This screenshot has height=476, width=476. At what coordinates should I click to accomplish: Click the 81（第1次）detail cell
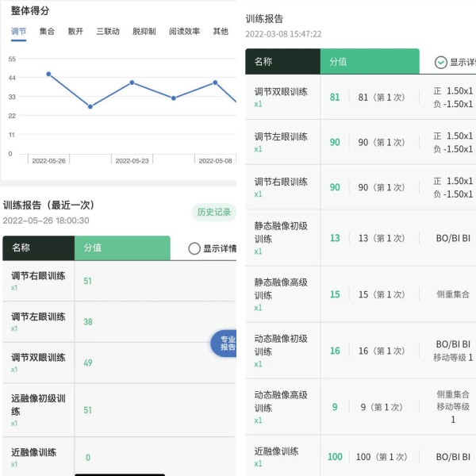point(382,98)
